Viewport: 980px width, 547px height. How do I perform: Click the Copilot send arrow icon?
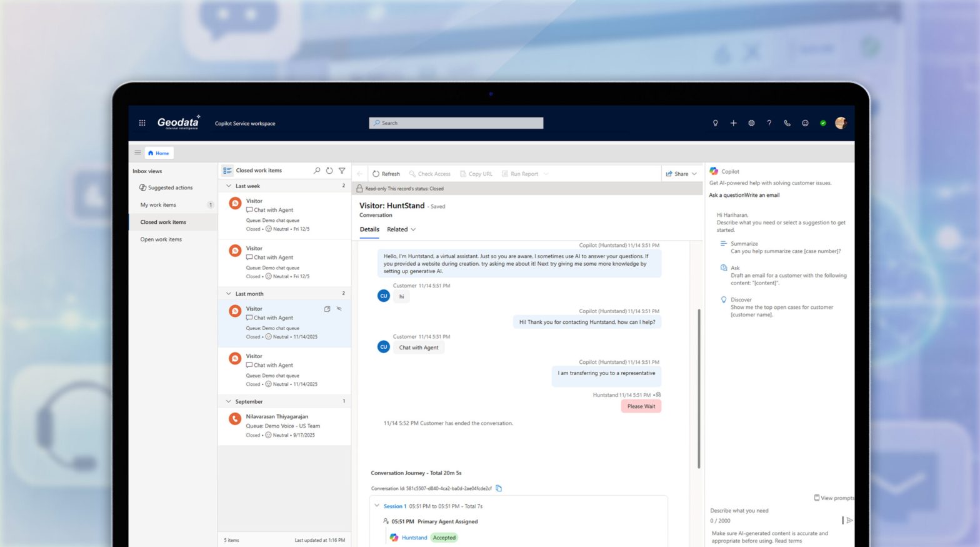point(849,520)
